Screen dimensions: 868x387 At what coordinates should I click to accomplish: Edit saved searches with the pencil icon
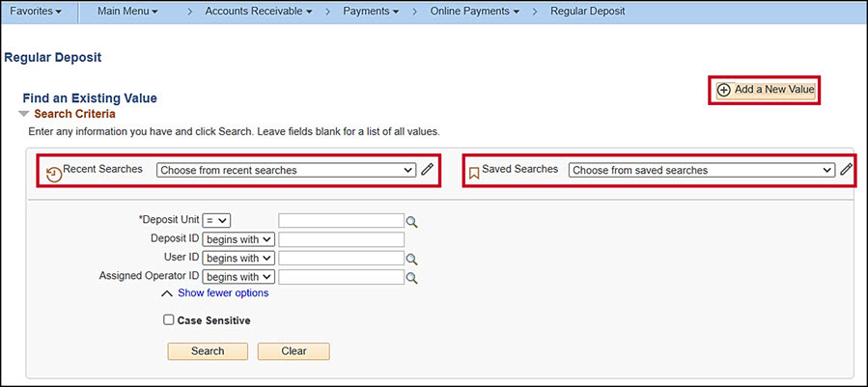846,170
